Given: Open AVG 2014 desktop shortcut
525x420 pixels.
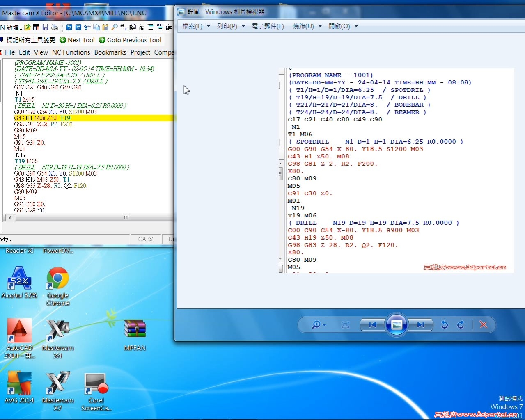Looking at the screenshot, I should click(x=19, y=388).
